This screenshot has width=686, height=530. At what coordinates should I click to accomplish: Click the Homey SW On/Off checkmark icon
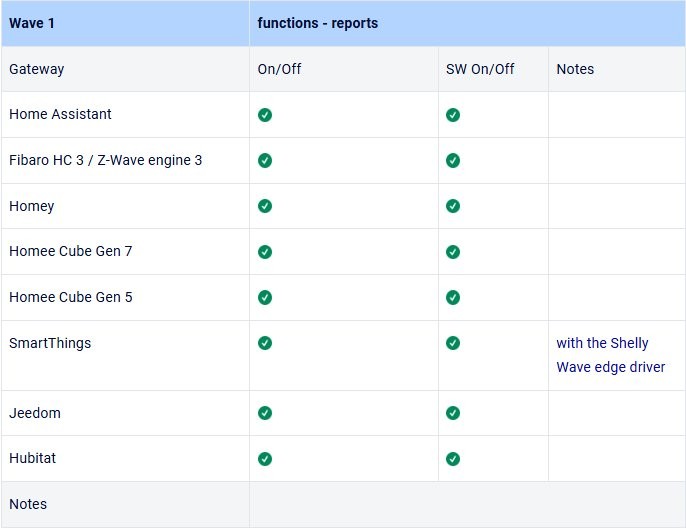tap(453, 206)
